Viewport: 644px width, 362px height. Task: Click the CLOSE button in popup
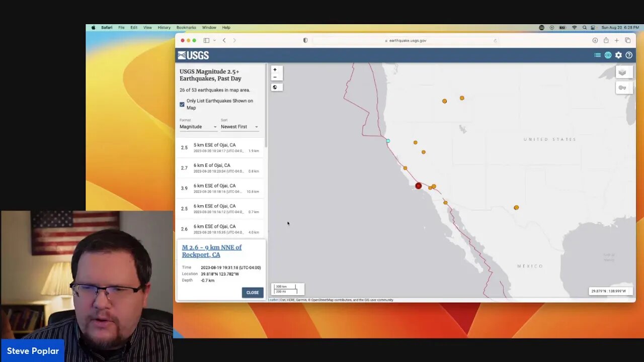coord(253,293)
